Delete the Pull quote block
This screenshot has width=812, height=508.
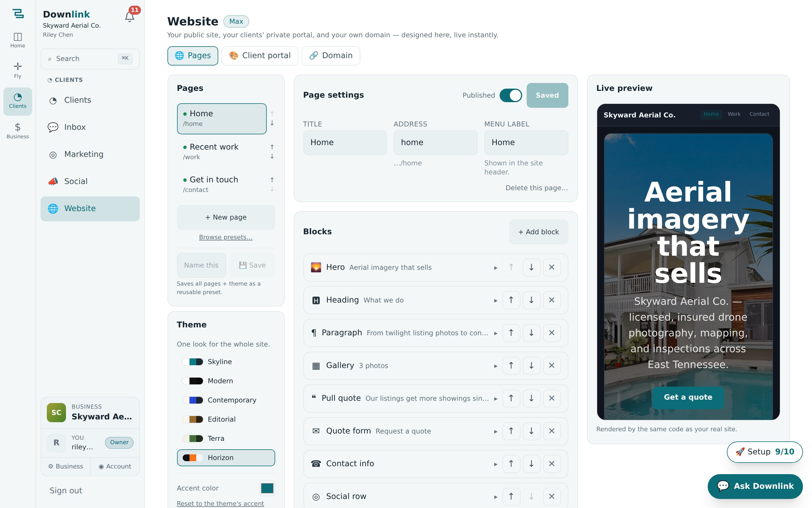[551, 398]
